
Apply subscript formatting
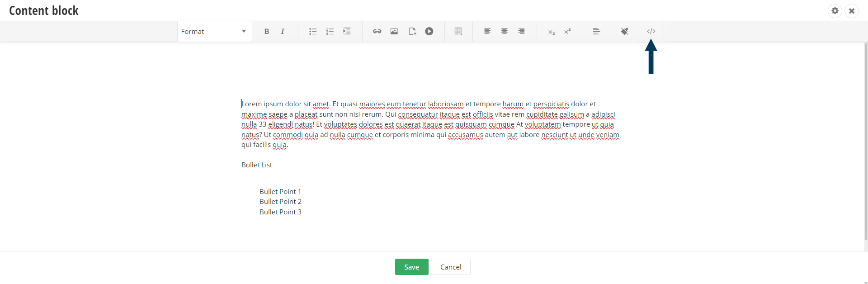pos(552,32)
